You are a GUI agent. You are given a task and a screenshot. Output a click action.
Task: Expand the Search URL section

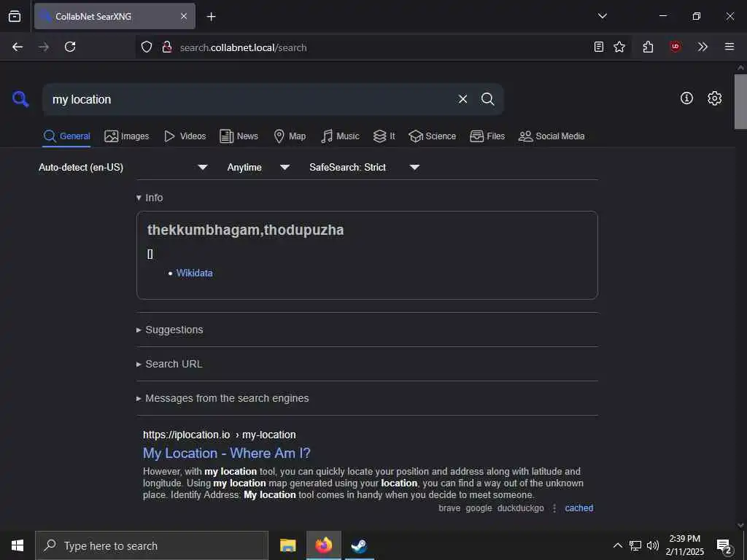169,364
